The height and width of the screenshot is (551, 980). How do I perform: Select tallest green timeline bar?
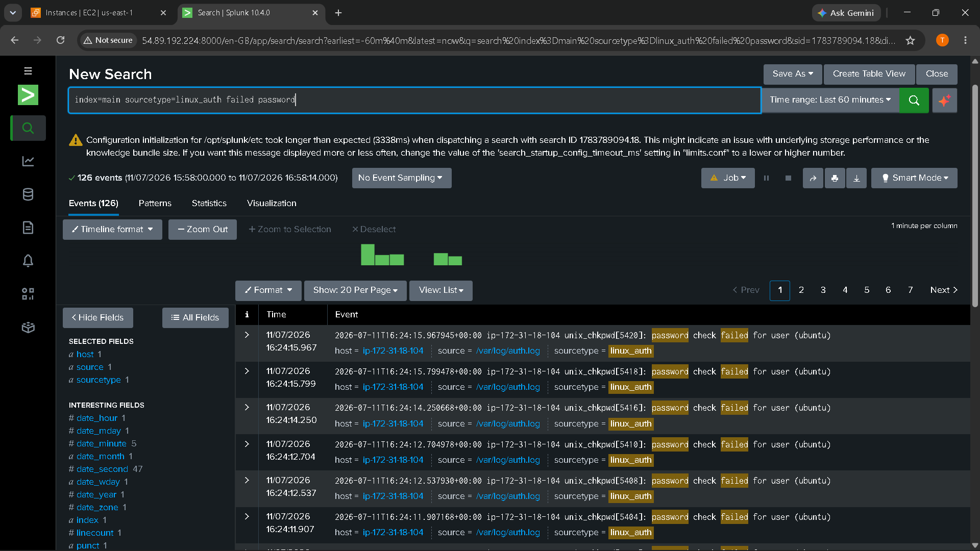coord(367,255)
